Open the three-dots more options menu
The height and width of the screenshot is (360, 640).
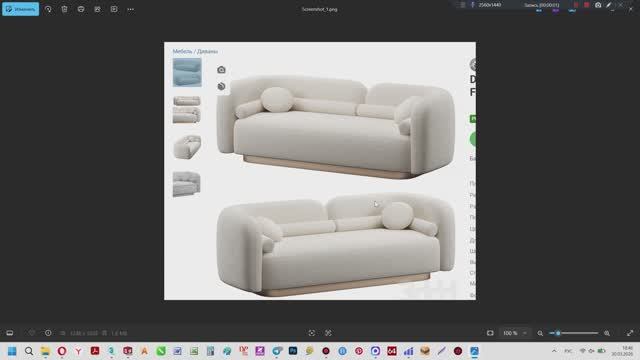(131, 9)
